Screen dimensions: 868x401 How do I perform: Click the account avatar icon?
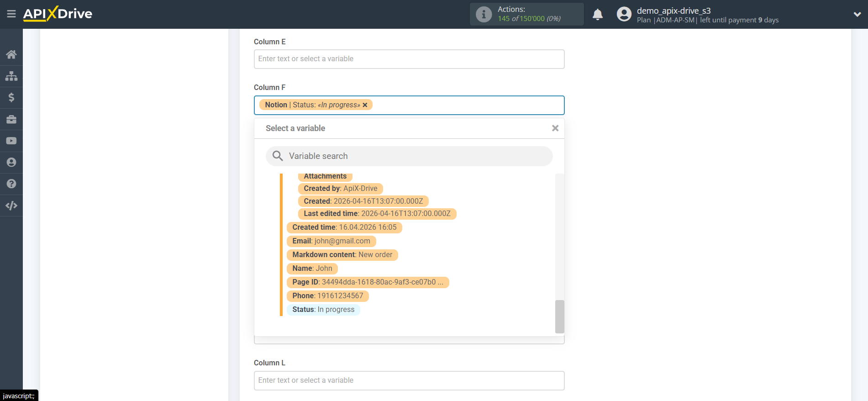coord(624,14)
